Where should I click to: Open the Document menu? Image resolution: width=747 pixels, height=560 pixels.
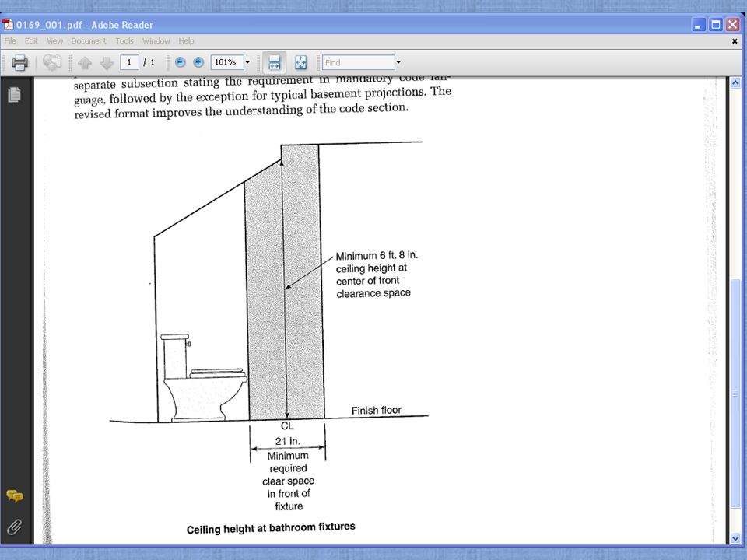(x=89, y=41)
